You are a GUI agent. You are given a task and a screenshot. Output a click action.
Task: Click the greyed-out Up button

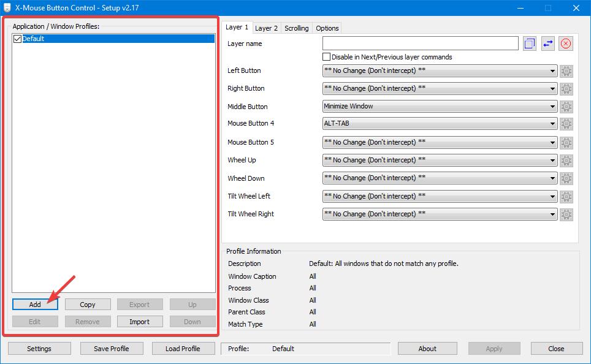[193, 305]
